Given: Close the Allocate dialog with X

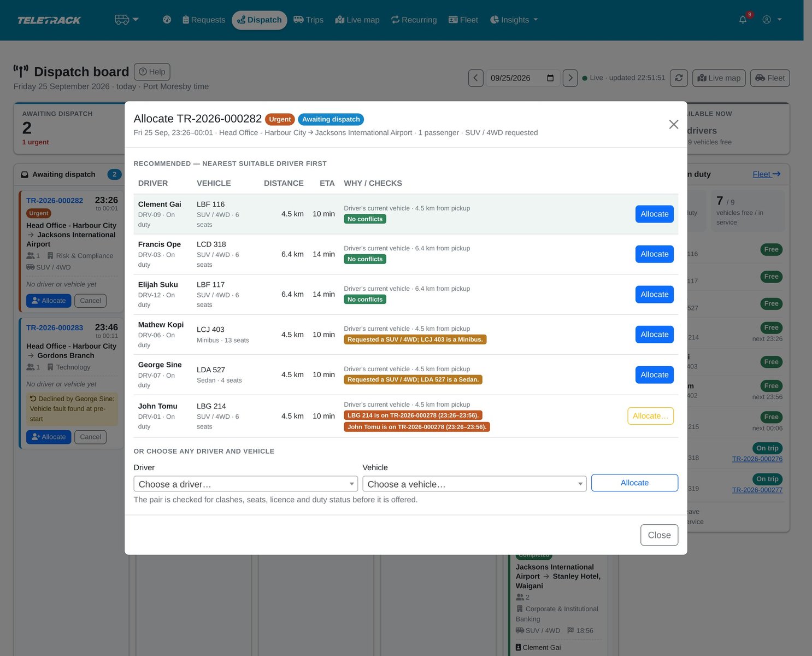Looking at the screenshot, I should [x=674, y=125].
